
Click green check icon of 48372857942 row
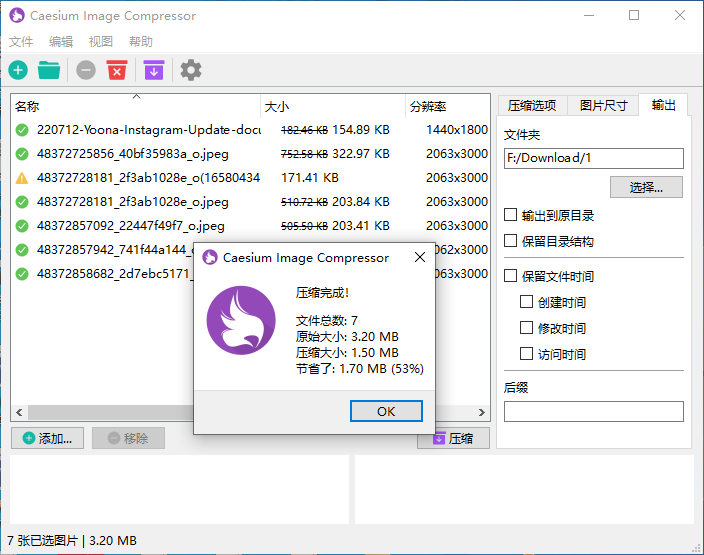[22, 250]
